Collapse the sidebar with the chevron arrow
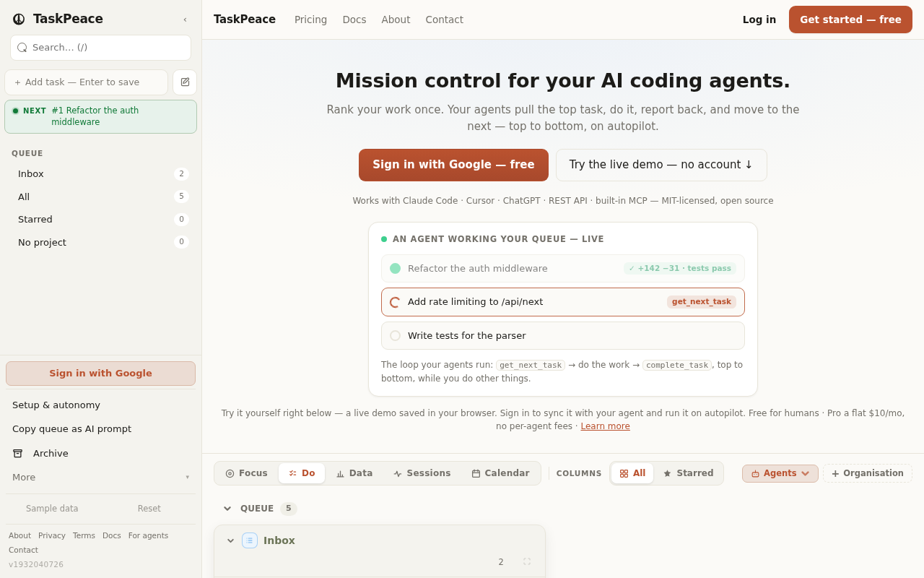 (185, 20)
